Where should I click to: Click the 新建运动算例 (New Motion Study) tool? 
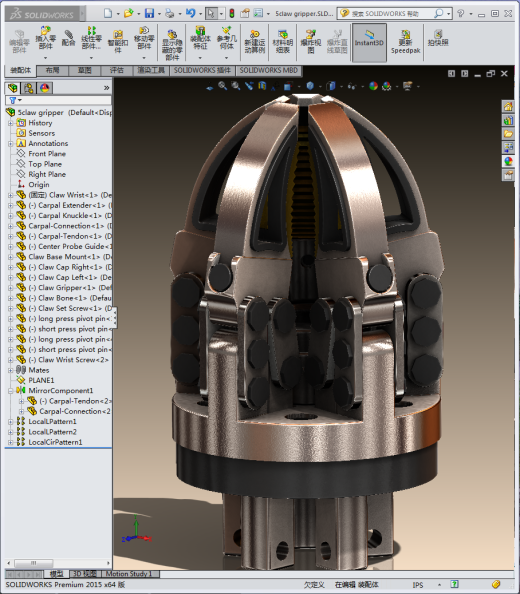[x=255, y=42]
